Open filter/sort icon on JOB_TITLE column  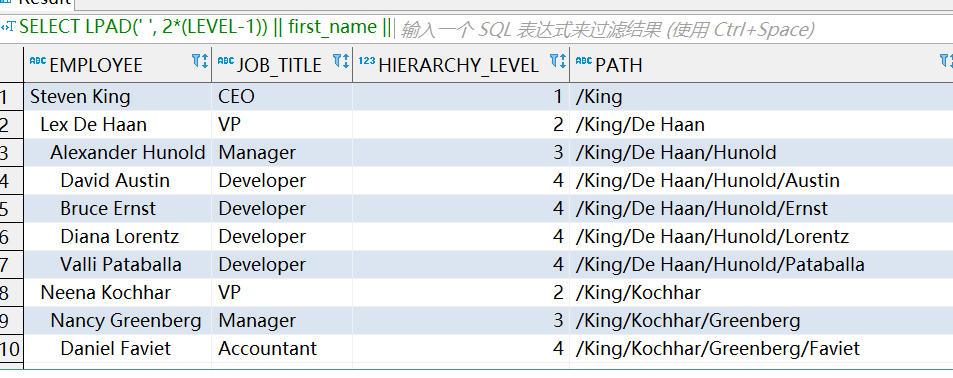pos(341,61)
